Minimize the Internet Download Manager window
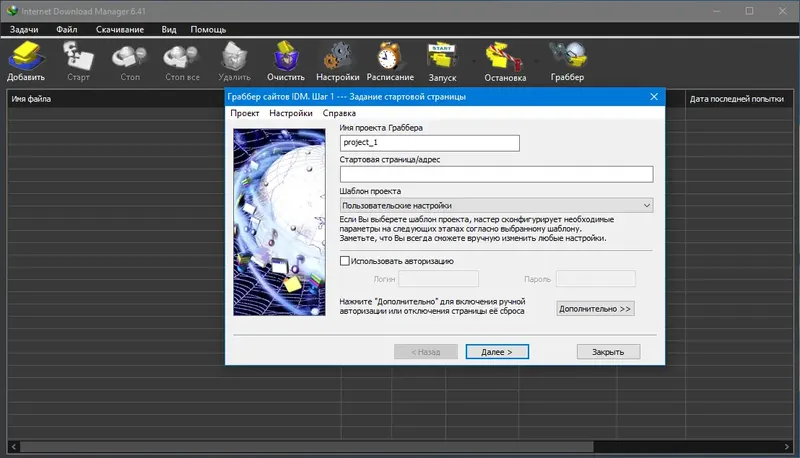Viewport: 800px width, 458px height. (717, 11)
